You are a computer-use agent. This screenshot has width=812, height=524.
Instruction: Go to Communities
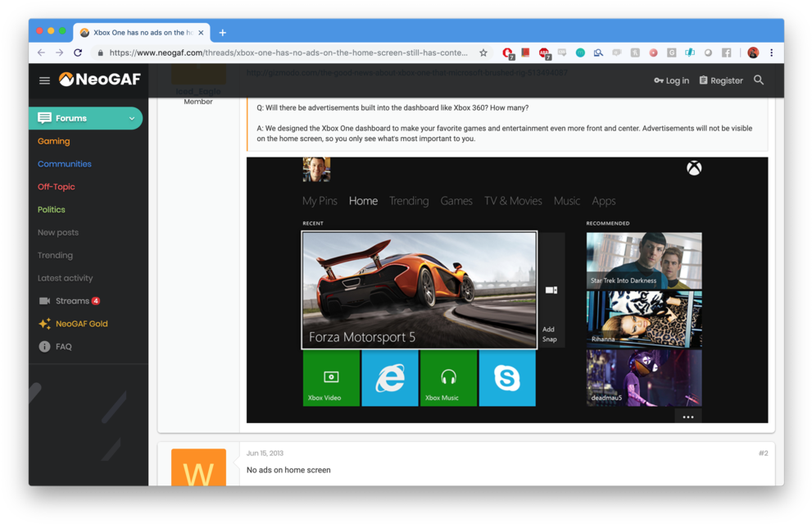(x=64, y=164)
